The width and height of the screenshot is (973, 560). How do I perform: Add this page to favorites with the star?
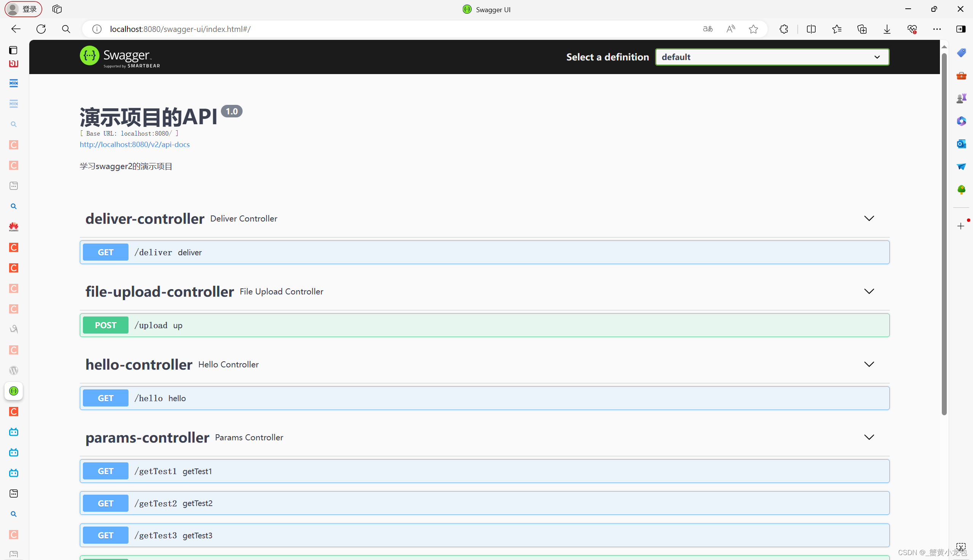pyautogui.click(x=753, y=29)
